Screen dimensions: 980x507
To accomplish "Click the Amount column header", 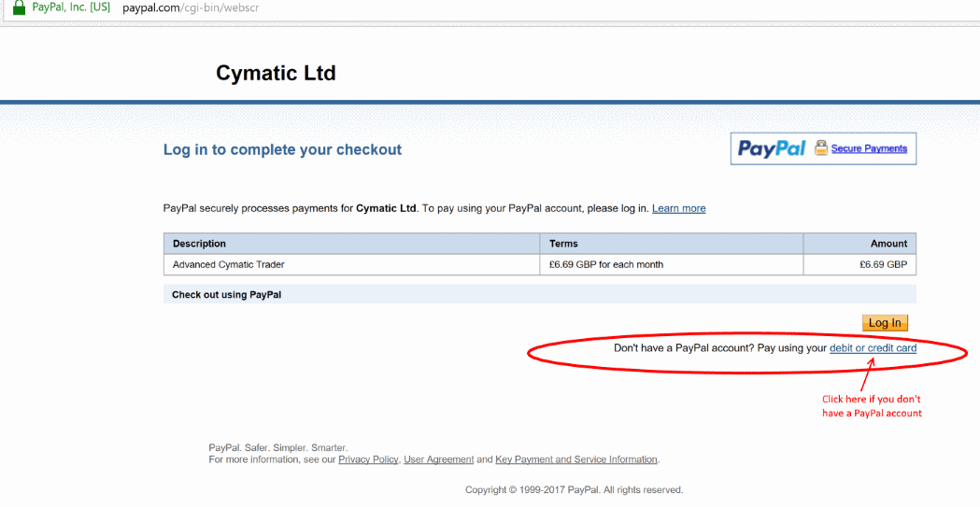I will [860, 244].
